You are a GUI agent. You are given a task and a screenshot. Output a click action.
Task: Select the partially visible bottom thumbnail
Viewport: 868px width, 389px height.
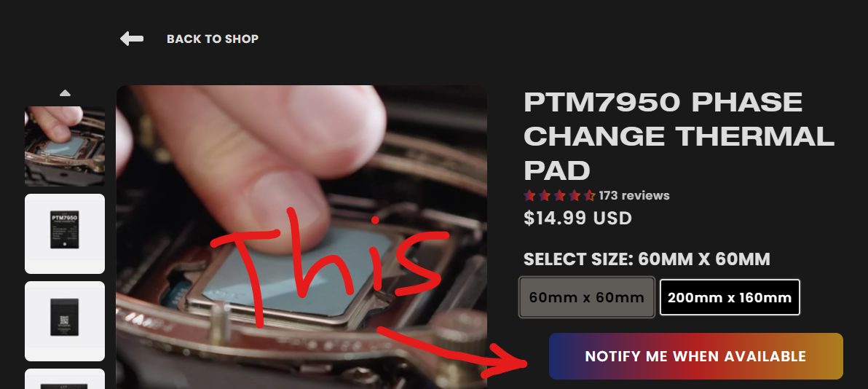(x=65, y=379)
